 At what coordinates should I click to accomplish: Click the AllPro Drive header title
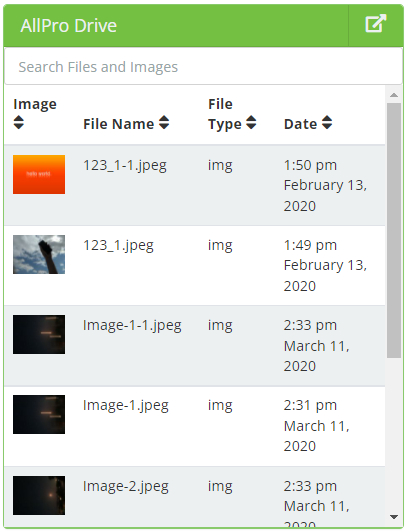pos(69,25)
